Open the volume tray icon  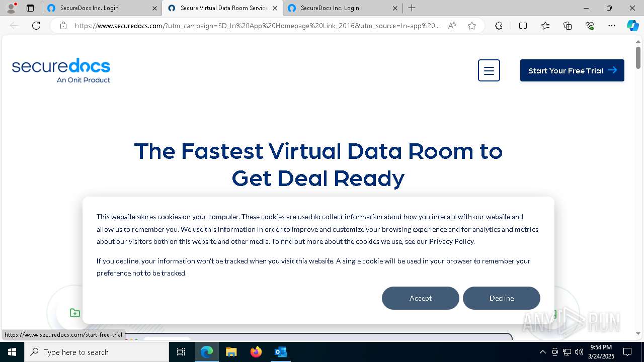pos(579,352)
